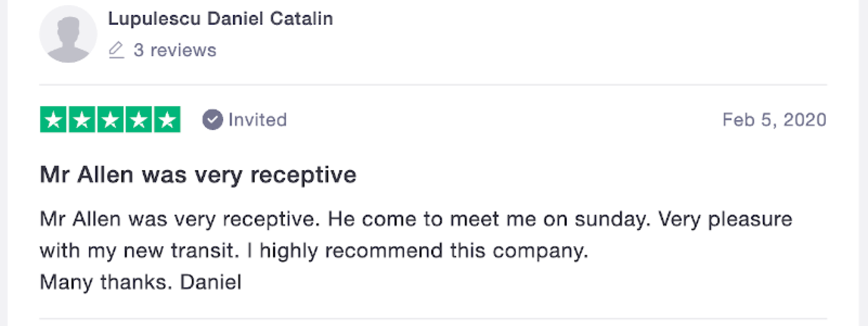The image size is (868, 326).
Task: Select the fifth green rating star
Action: pos(167,120)
